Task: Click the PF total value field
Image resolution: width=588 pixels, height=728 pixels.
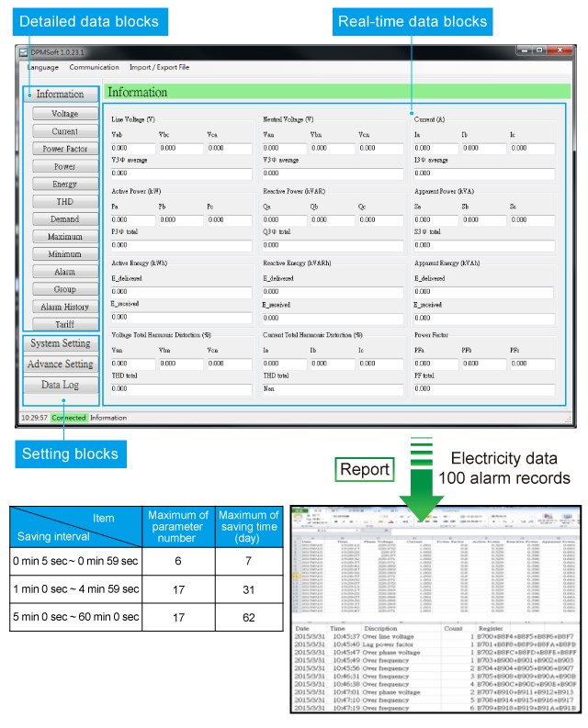Action: [x=484, y=388]
